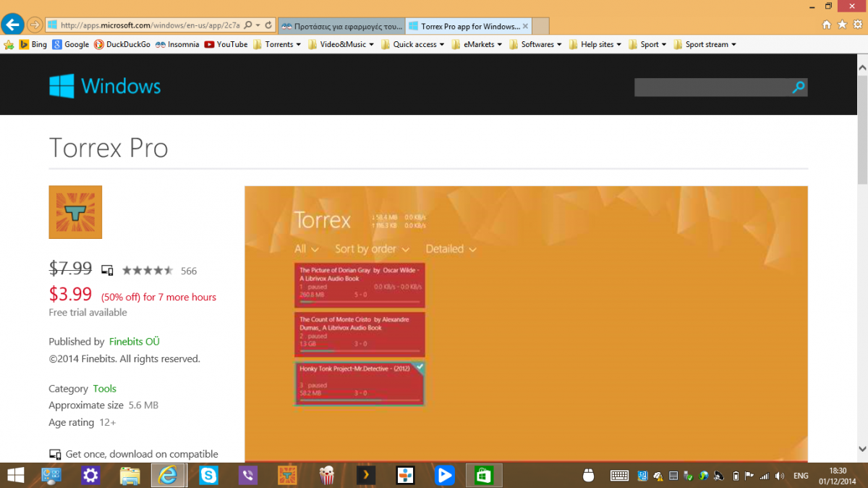Click the refresh icon in address bar
This screenshot has width=868, height=488.
(268, 25)
